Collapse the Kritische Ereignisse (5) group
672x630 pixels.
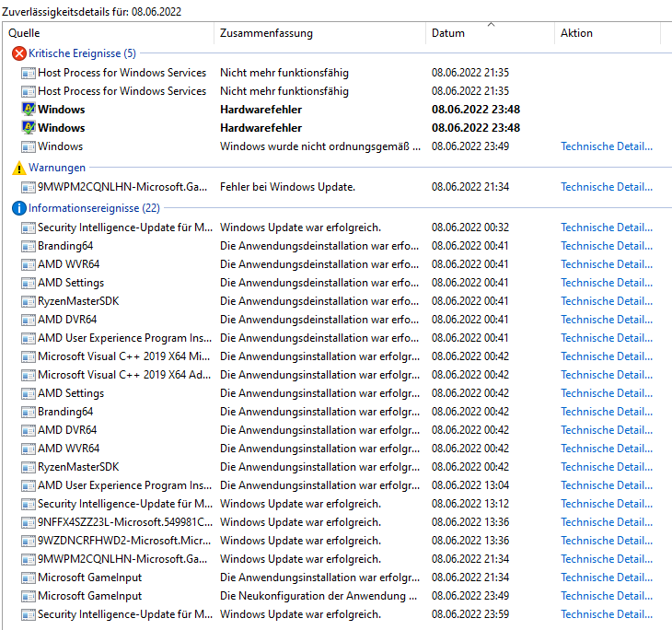tap(82, 53)
